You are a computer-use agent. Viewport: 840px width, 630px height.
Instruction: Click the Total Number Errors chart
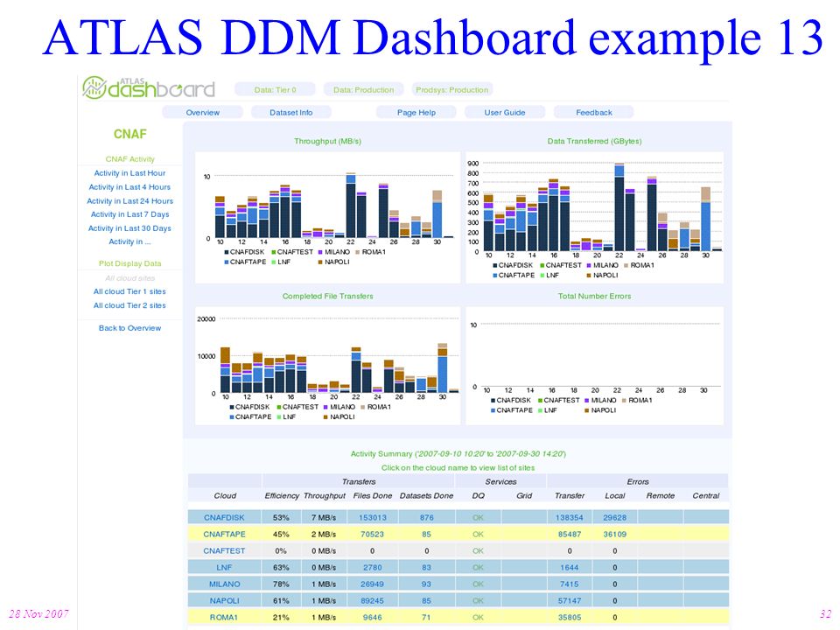point(595,366)
